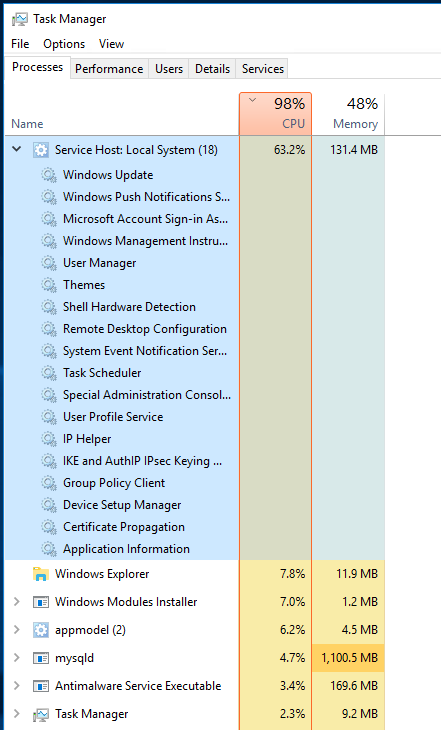
Task: Sort processes by the Name column header
Action: [122, 114]
